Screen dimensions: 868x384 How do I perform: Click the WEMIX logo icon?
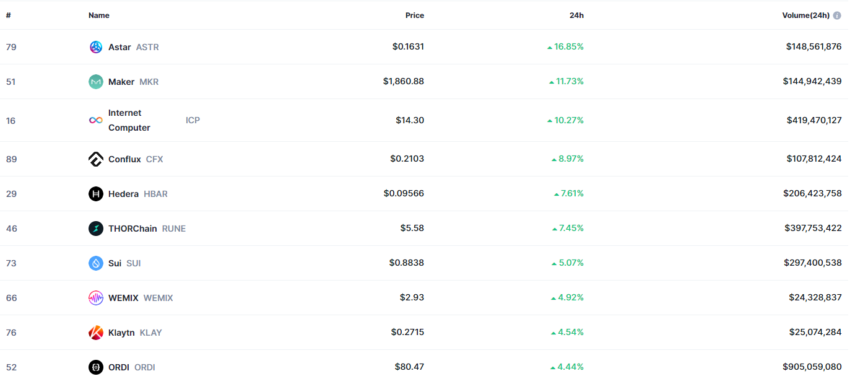pos(96,298)
